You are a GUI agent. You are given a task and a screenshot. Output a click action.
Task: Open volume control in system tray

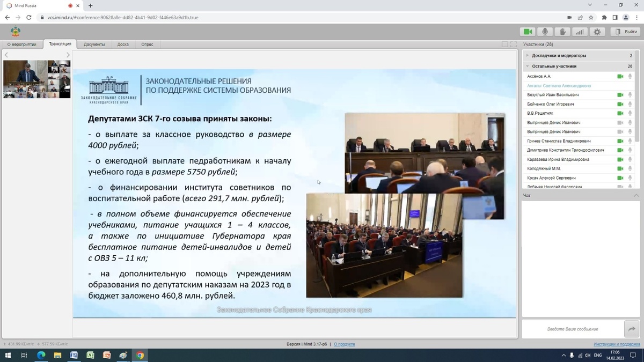tap(588, 355)
